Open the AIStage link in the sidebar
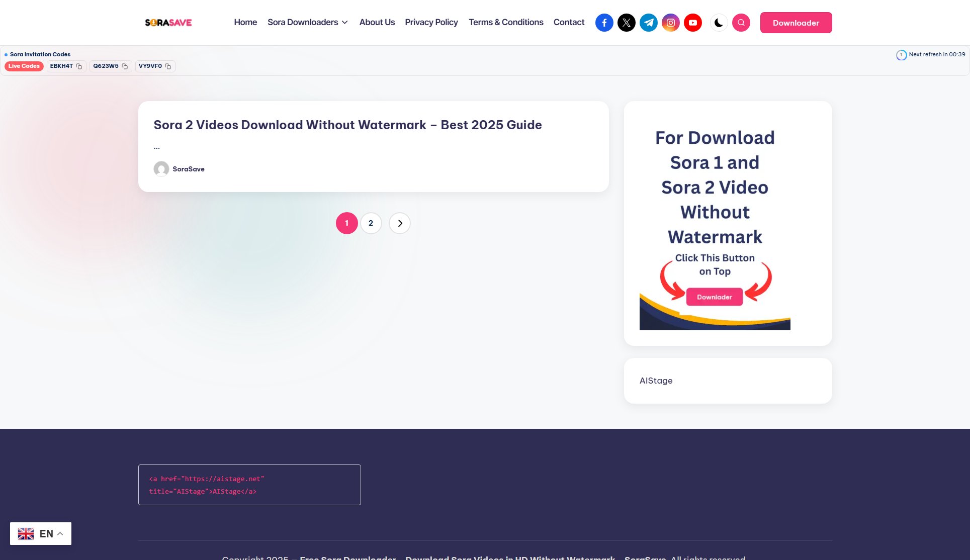The image size is (970, 560). click(655, 381)
